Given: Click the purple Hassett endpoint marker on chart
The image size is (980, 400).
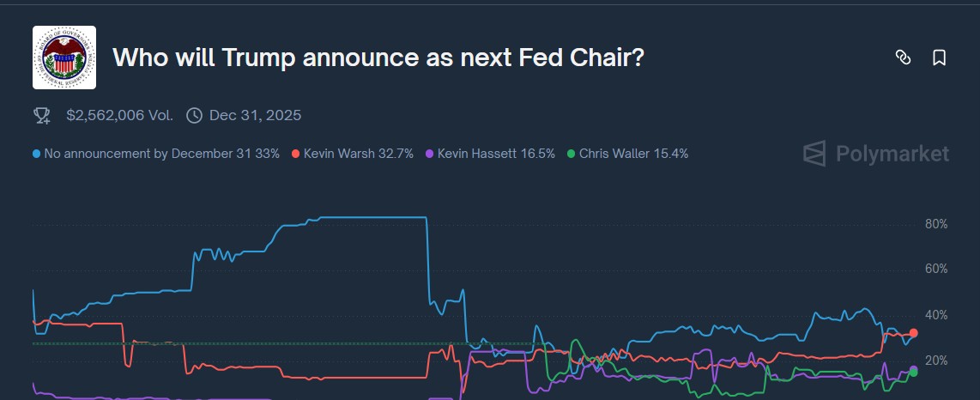Looking at the screenshot, I should pyautogui.click(x=913, y=369).
